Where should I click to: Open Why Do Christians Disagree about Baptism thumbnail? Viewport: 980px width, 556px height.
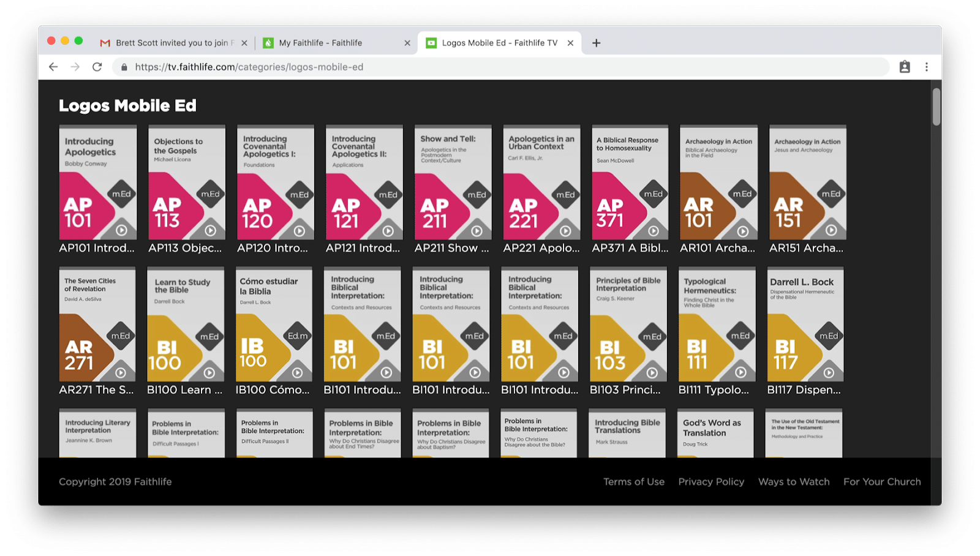pyautogui.click(x=451, y=434)
